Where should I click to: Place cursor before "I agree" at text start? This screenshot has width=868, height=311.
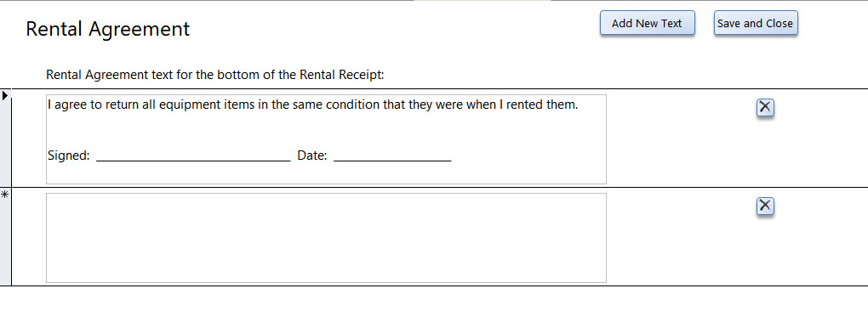point(49,105)
